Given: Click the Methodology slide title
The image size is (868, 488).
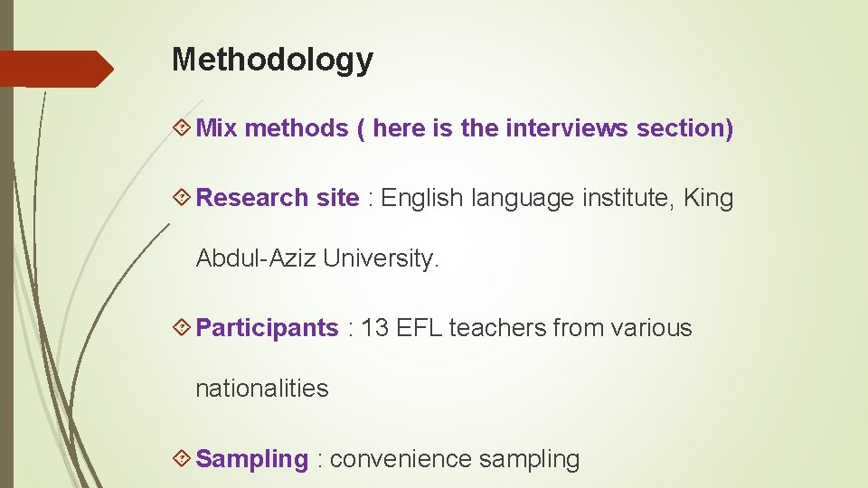Looking at the screenshot, I should (272, 60).
